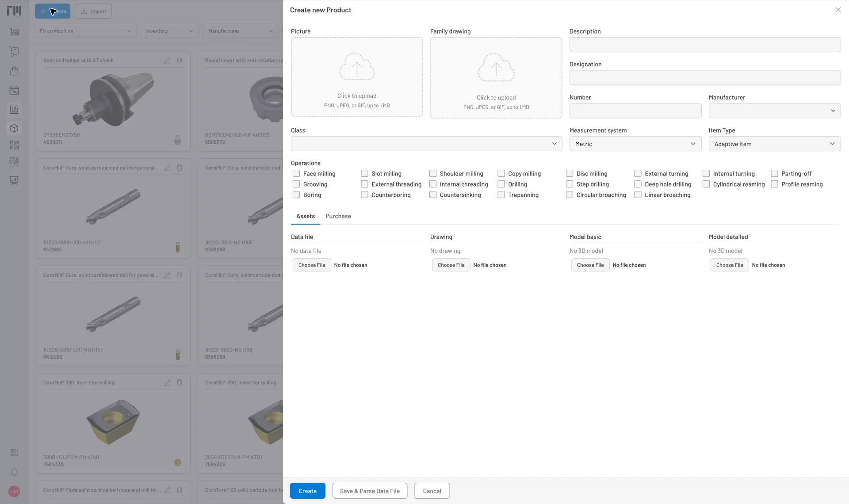Click the Family drawing upload cloud area
The width and height of the screenshot is (849, 504).
pyautogui.click(x=496, y=78)
